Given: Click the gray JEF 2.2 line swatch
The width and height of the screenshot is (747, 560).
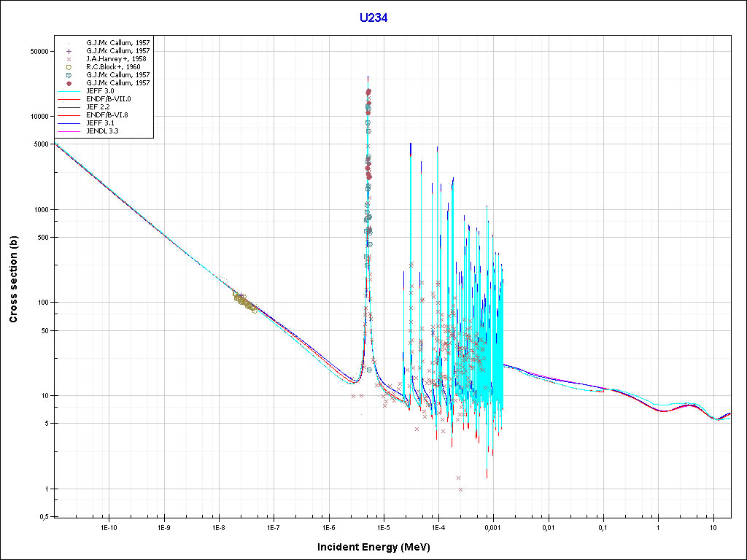Looking at the screenshot, I should [x=69, y=107].
